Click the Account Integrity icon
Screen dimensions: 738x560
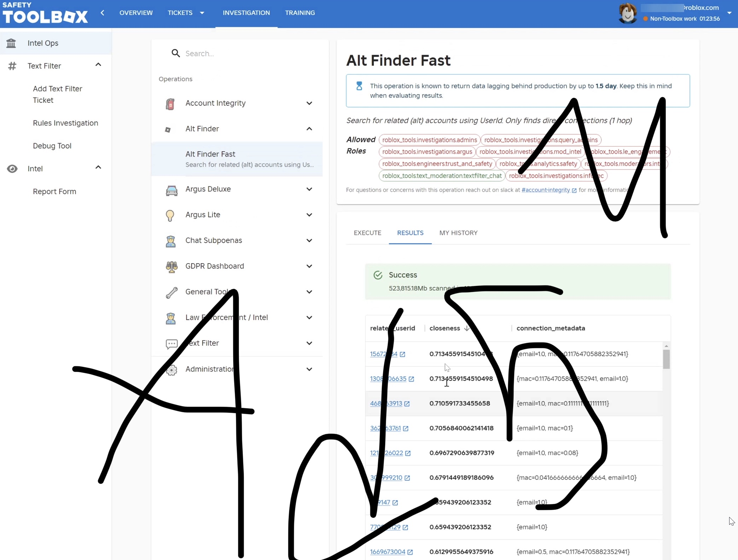170,104
